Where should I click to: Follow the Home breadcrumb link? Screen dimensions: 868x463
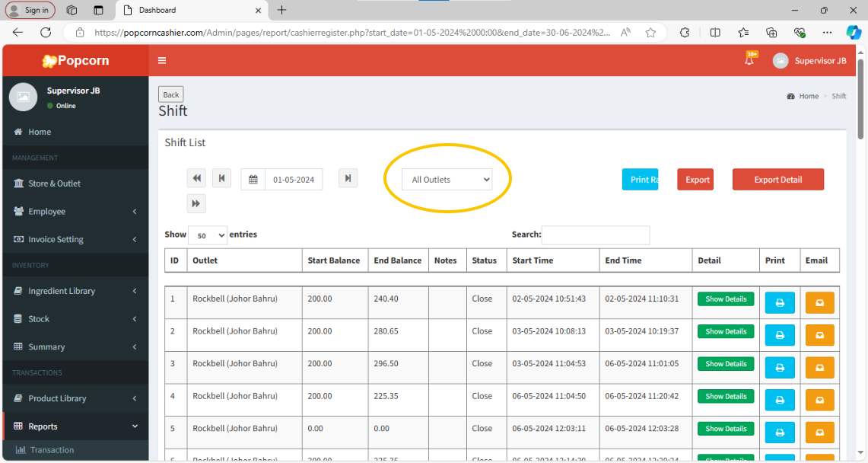pyautogui.click(x=808, y=96)
